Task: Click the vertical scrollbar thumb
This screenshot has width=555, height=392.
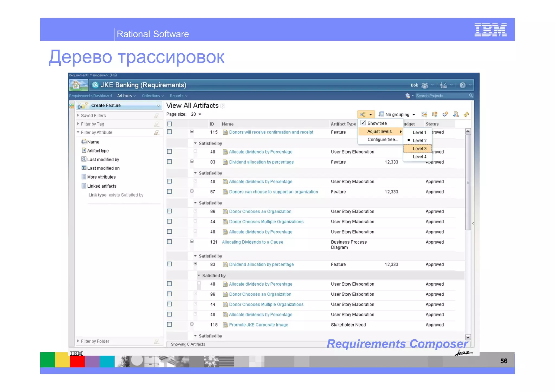Action: [x=468, y=182]
